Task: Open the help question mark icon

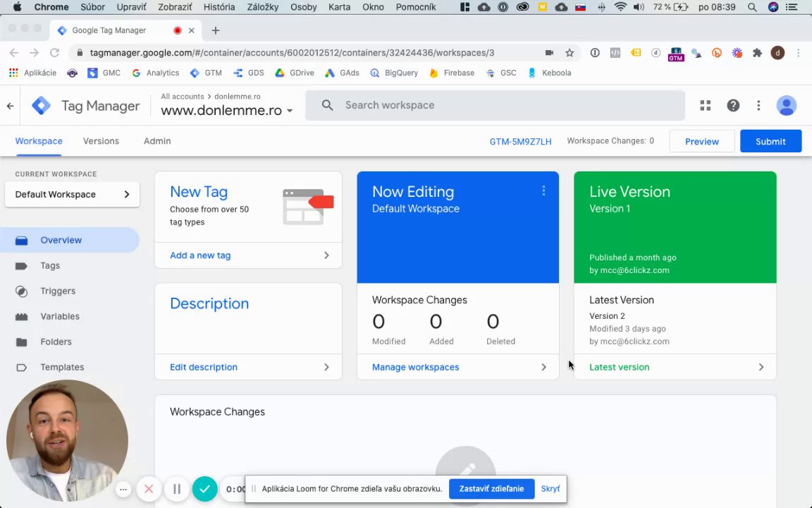Action: [x=733, y=105]
